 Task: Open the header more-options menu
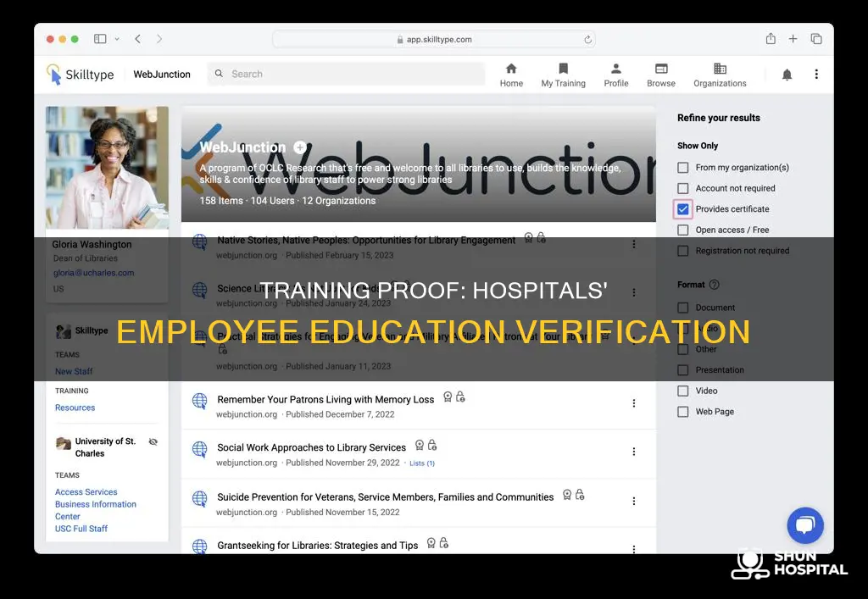click(816, 74)
